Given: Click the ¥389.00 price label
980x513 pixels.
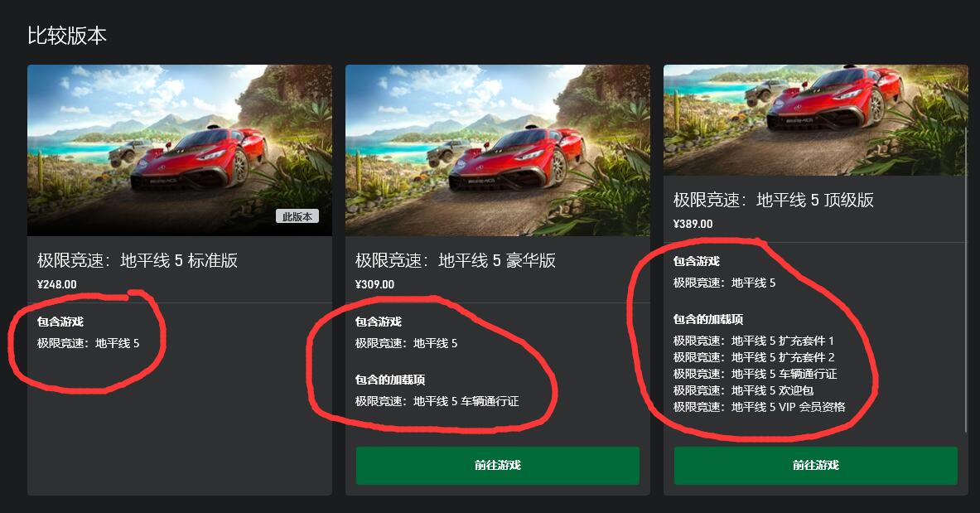Looking at the screenshot, I should coord(693,224).
